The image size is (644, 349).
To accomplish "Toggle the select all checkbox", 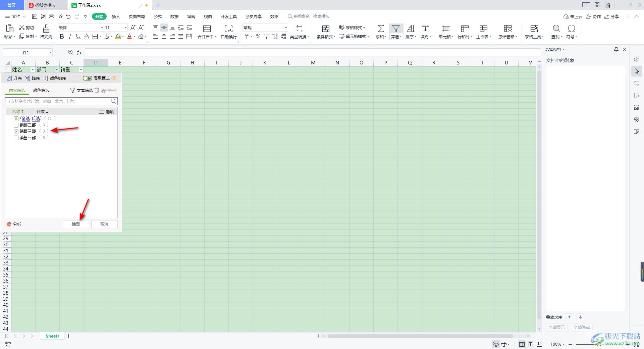I will pyautogui.click(x=16, y=118).
